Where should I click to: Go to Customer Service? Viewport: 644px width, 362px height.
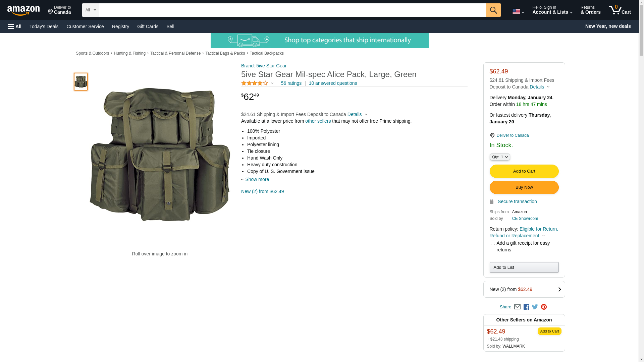coord(85,26)
